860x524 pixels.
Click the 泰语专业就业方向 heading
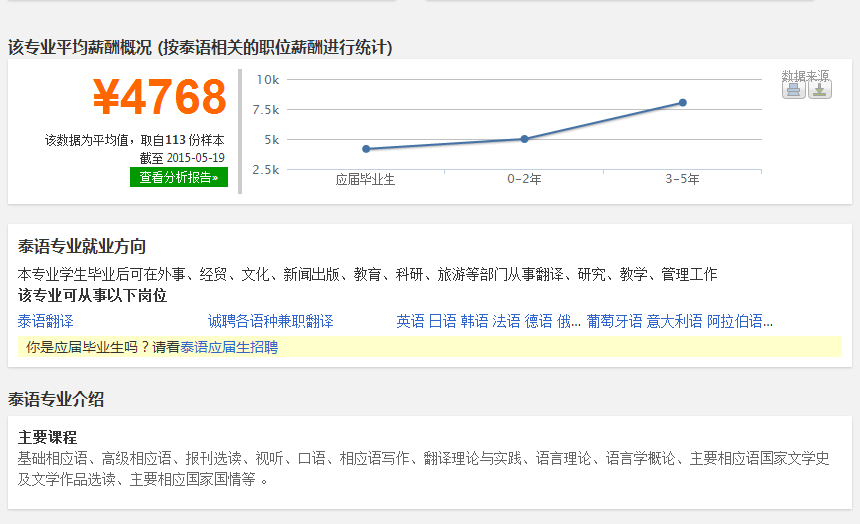82,247
